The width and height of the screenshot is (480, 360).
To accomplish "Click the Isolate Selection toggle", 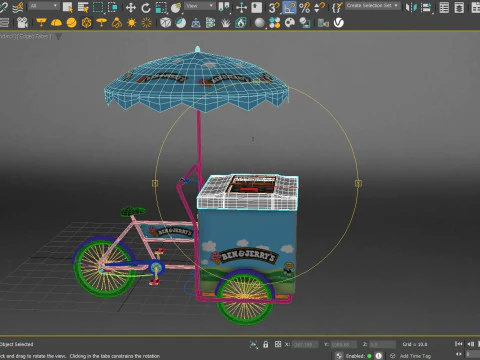I will [x=254, y=344].
